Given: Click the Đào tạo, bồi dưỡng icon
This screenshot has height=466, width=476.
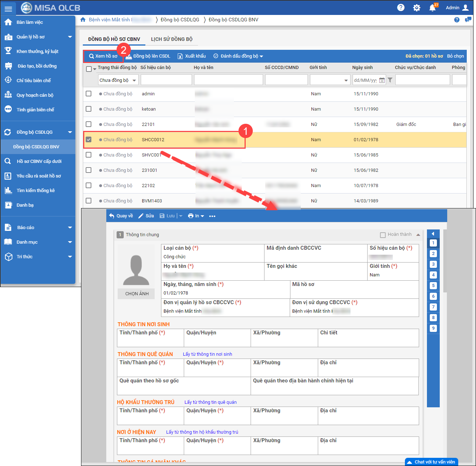Looking at the screenshot, I should [x=8, y=66].
